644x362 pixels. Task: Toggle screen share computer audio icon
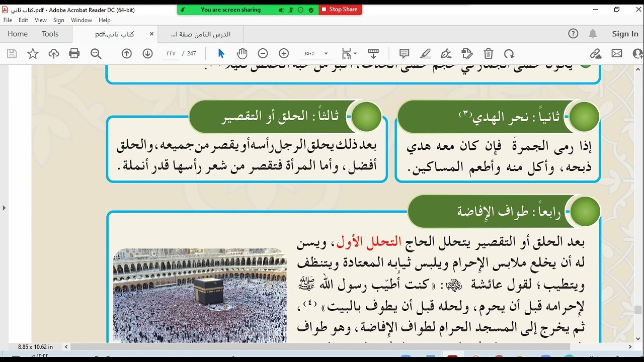pyautogui.click(x=281, y=10)
